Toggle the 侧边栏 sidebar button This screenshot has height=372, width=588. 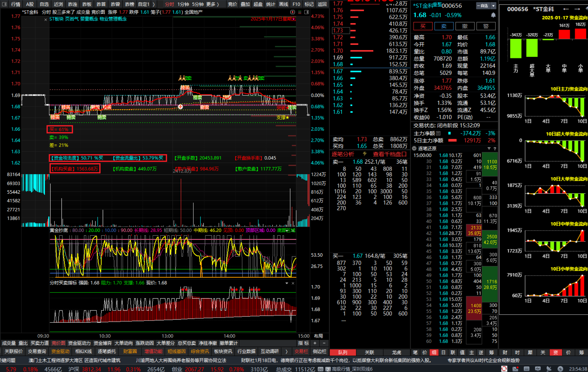[319, 352]
